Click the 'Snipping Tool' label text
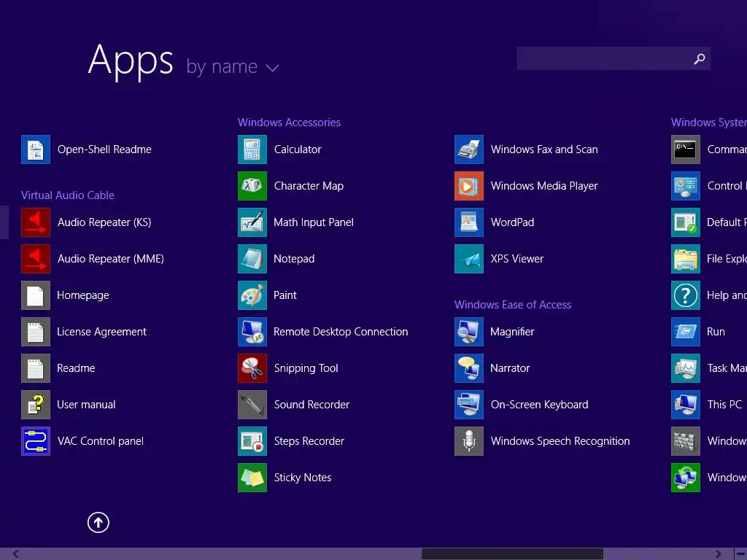The height and width of the screenshot is (560, 747). pyautogui.click(x=306, y=368)
